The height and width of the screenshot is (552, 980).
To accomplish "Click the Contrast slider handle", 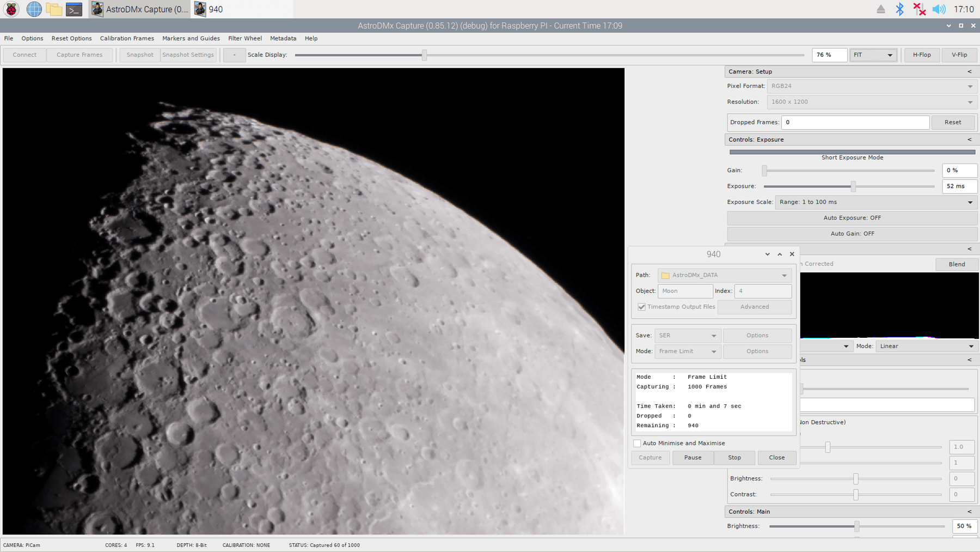I will click(856, 495).
